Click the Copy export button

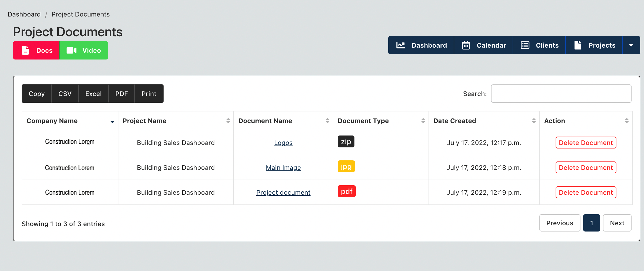36,94
